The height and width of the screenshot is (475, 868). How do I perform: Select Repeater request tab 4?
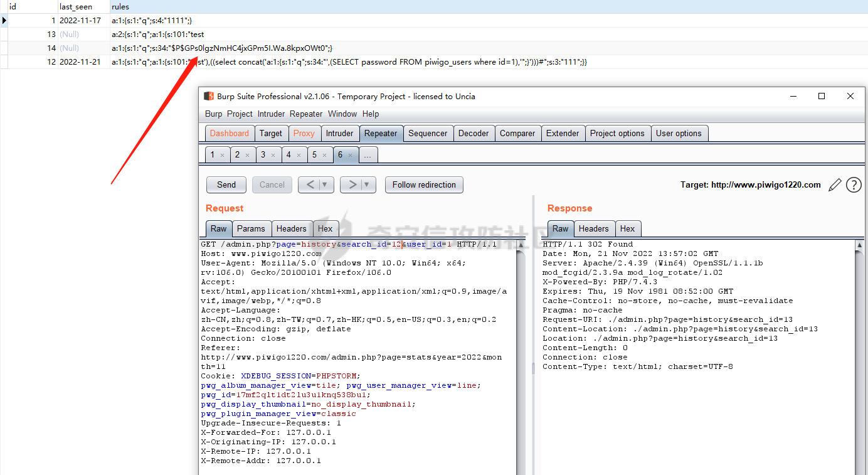pos(288,154)
